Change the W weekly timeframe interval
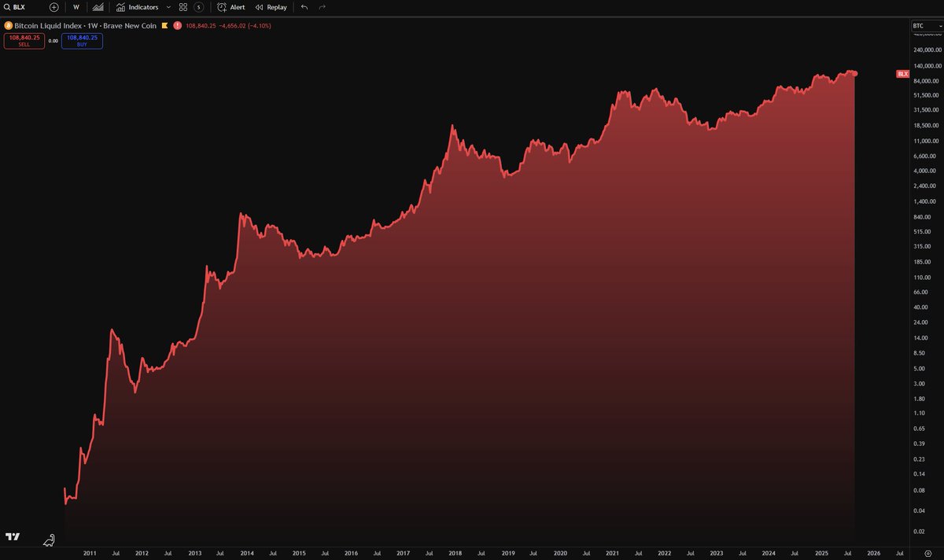The height and width of the screenshot is (560, 944). click(x=76, y=7)
